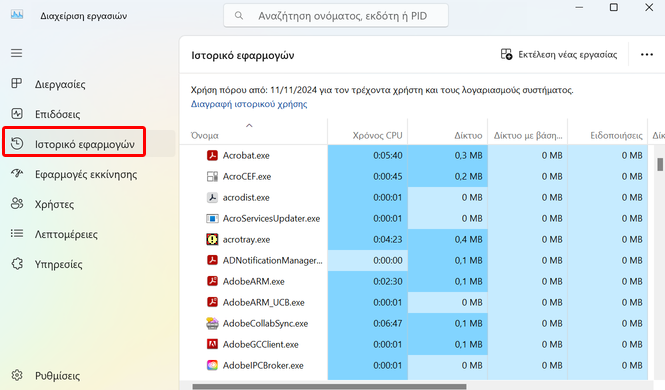The image size is (665, 390).
Task: Click the search magnifier icon
Action: coord(239,16)
